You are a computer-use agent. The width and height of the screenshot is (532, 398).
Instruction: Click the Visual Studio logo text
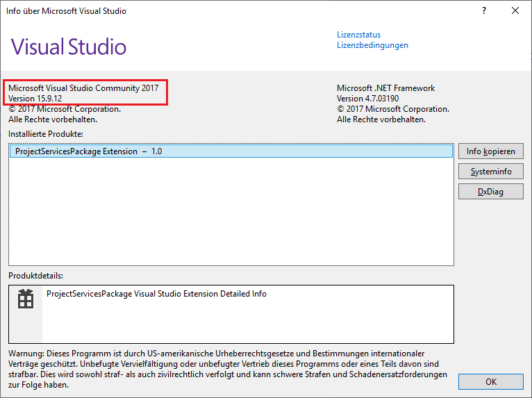[69, 47]
